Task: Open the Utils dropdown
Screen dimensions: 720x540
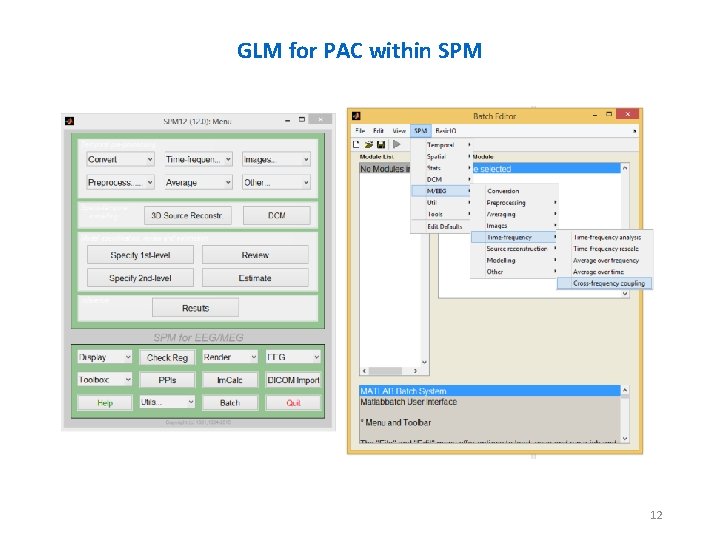Action: [x=167, y=402]
